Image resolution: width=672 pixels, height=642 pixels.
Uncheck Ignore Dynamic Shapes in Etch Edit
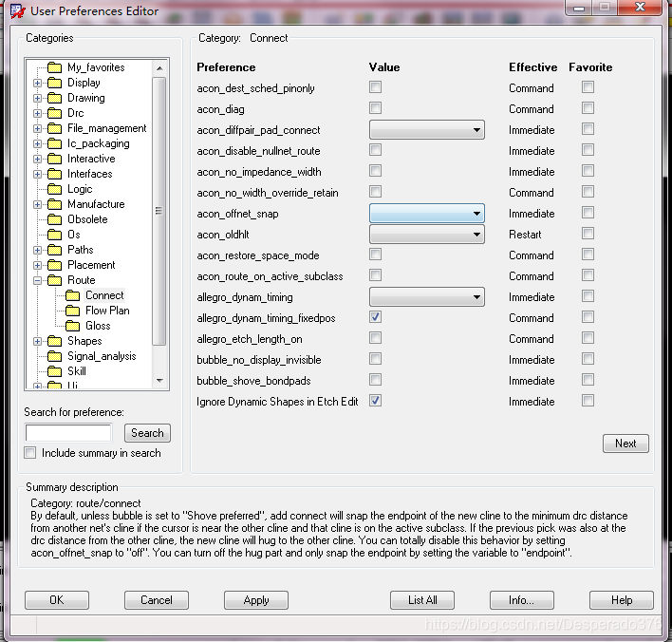[376, 401]
